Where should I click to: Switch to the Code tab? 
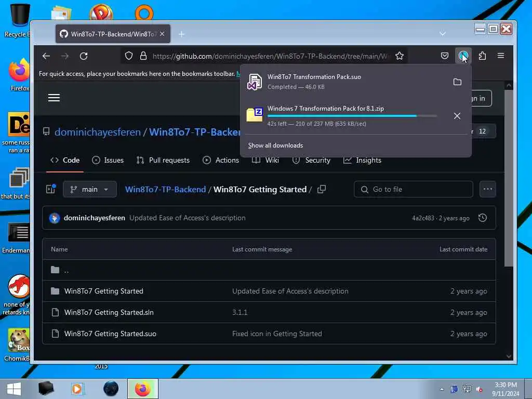pyautogui.click(x=65, y=160)
